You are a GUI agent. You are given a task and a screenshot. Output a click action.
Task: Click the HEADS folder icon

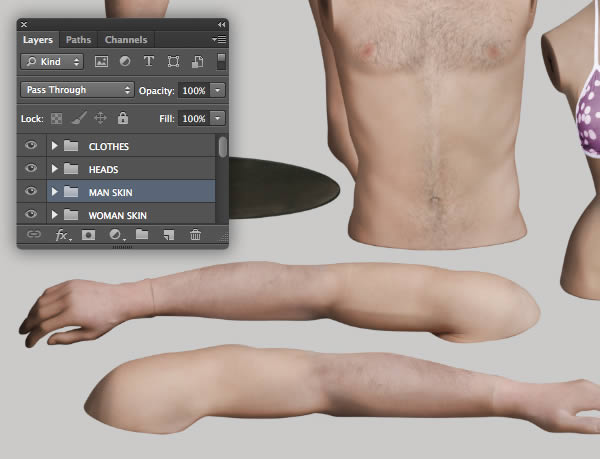(71, 169)
